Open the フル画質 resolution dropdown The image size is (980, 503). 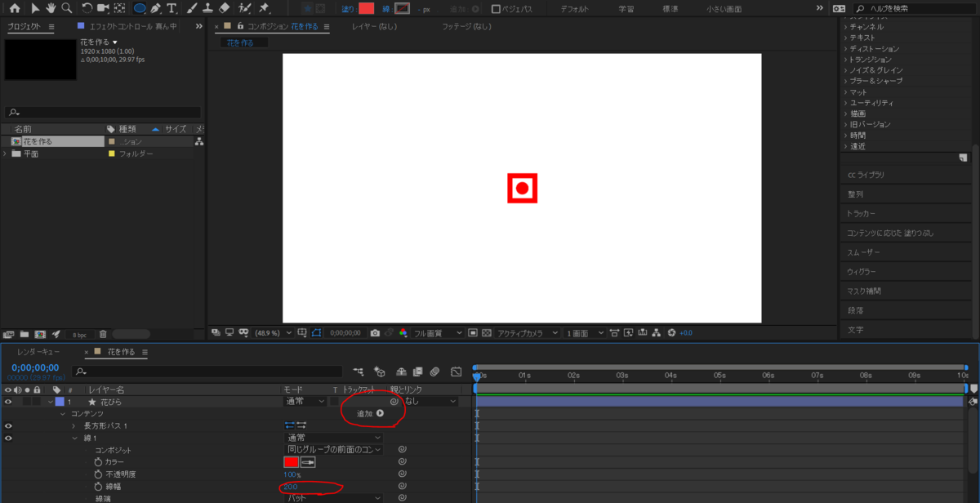coord(438,333)
